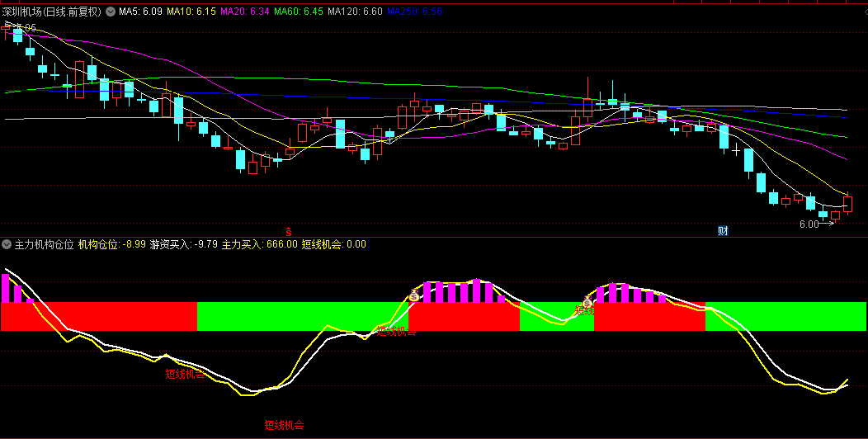Click the 6.00 lowest price label
Viewport: 868px width, 439px height.
(x=809, y=224)
